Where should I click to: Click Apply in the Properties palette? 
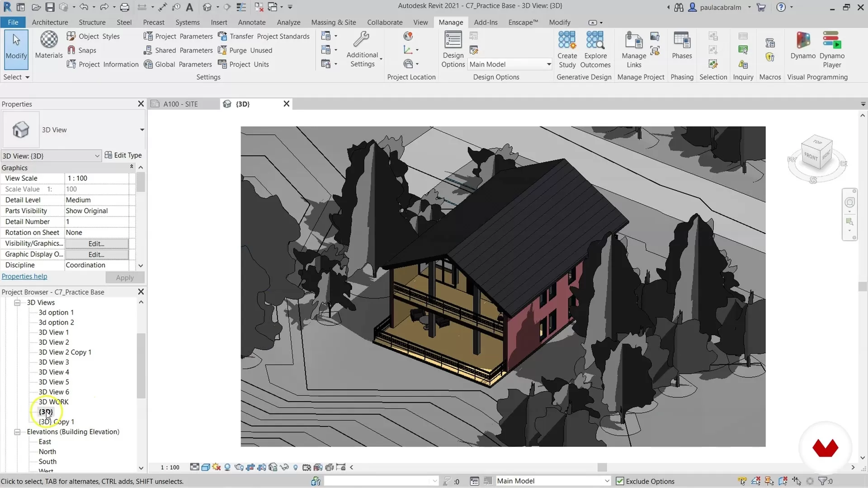click(125, 277)
